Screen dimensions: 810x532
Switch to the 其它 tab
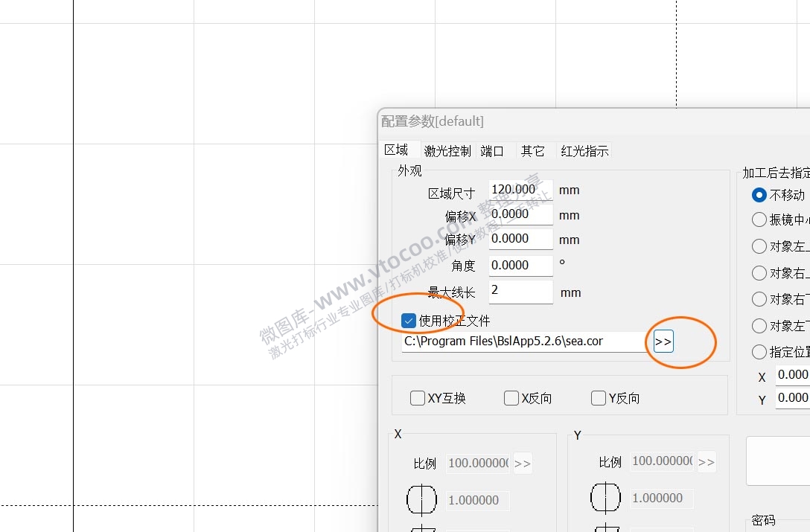(533, 150)
